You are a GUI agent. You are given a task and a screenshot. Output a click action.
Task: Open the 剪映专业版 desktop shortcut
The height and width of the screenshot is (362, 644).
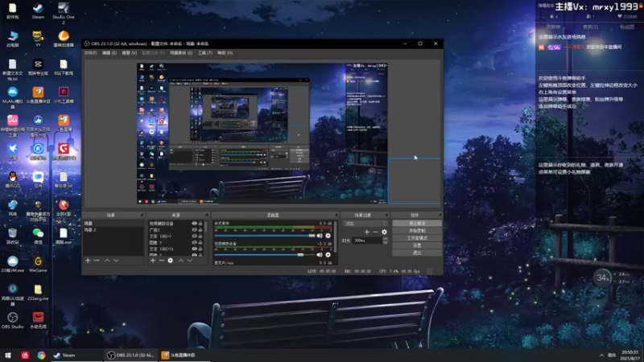[38, 67]
